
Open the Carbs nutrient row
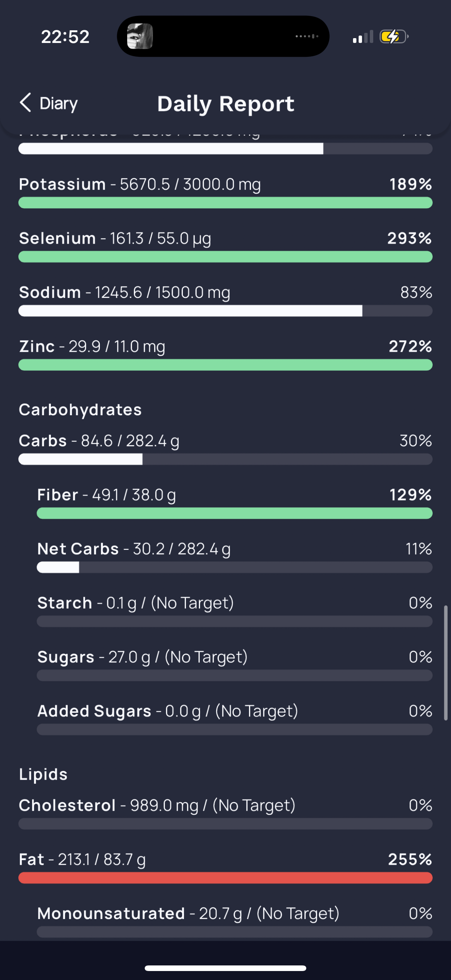(225, 449)
